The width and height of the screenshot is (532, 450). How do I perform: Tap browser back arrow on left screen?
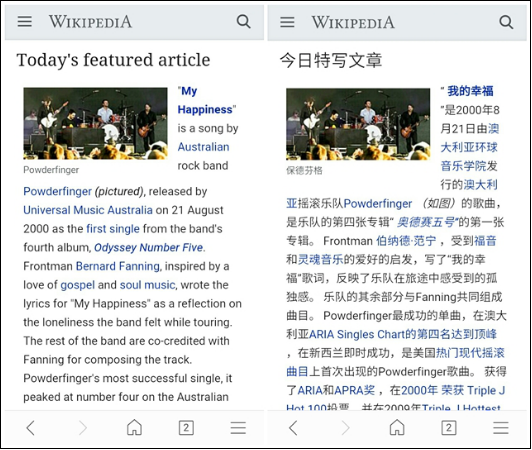31,428
